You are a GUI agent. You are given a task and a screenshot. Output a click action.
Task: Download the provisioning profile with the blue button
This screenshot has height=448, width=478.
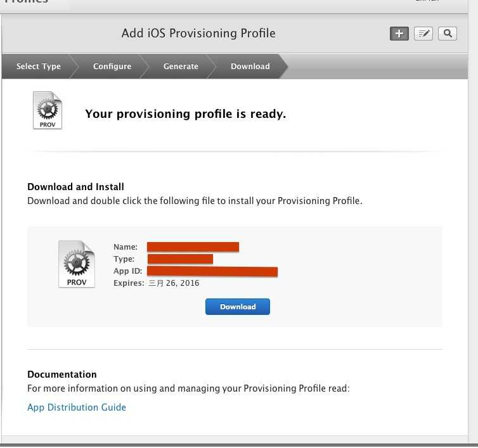coord(238,307)
